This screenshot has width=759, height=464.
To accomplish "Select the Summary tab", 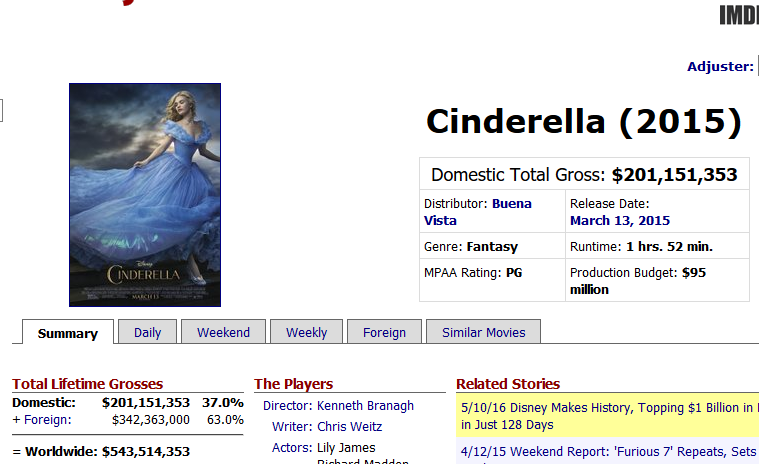I will tap(68, 333).
